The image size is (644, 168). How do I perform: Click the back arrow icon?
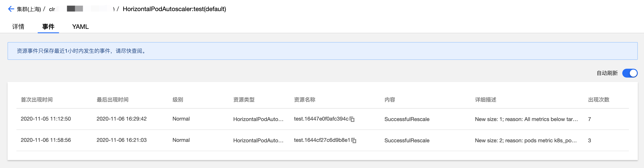click(x=11, y=9)
